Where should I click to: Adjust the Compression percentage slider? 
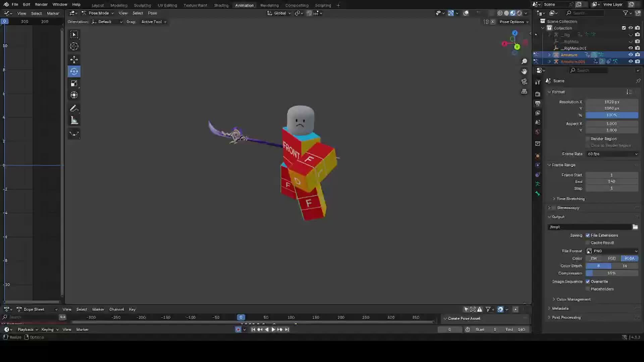tap(612, 273)
